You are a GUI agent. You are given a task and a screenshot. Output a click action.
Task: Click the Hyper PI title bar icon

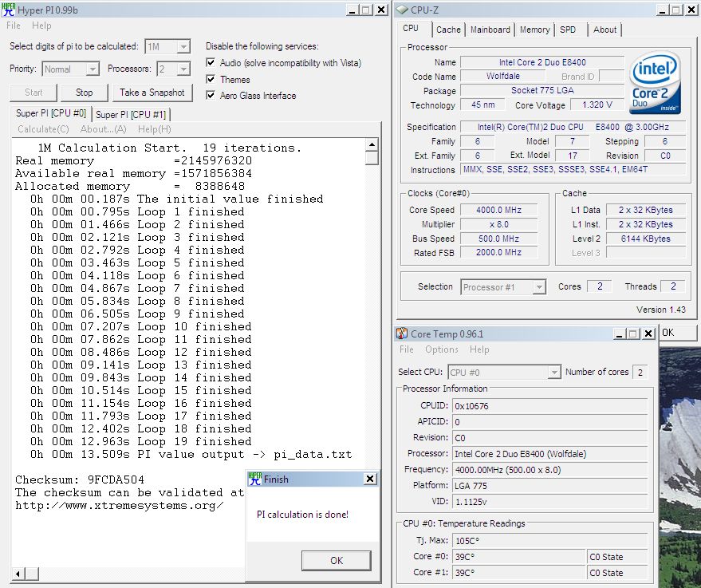[x=8, y=10]
